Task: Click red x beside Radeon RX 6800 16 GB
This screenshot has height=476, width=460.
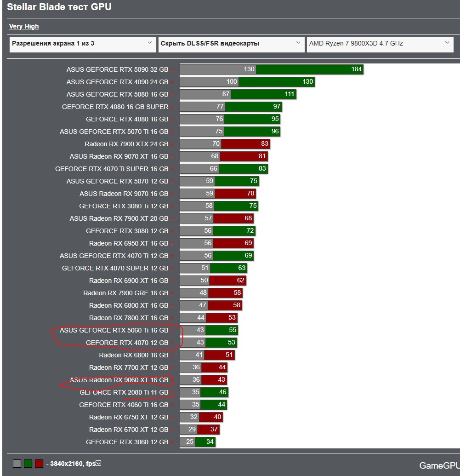Action: [x=172, y=355]
